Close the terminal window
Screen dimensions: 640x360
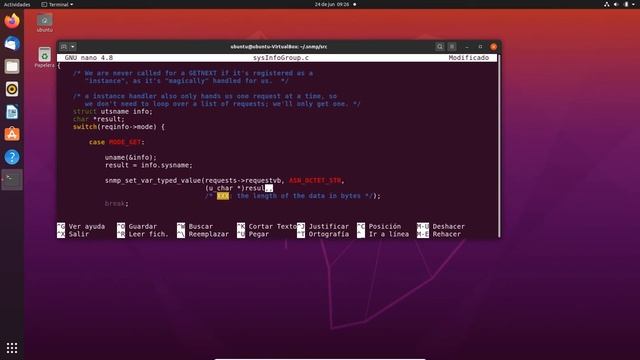[x=493, y=47]
